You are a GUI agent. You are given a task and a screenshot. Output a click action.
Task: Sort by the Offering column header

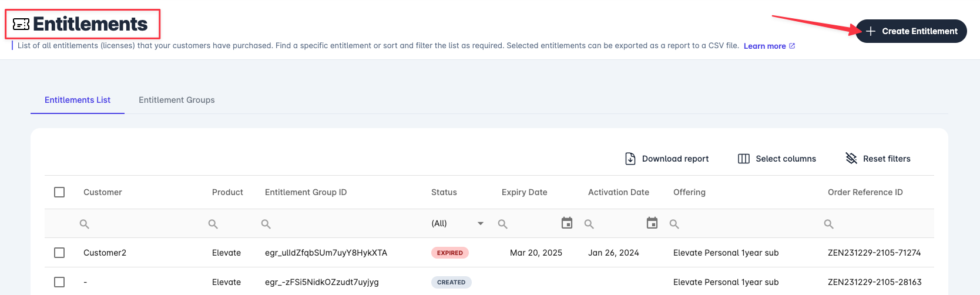[689, 192]
